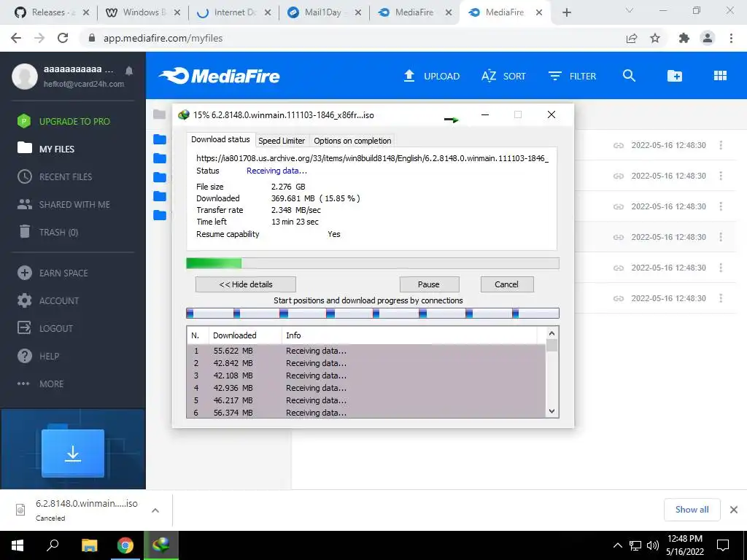Click the green download progress bar
This screenshot has height=560, width=747.
click(372, 263)
